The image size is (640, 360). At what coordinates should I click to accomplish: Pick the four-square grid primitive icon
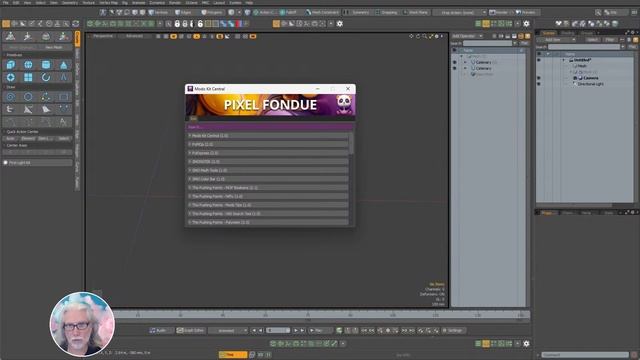(28, 77)
